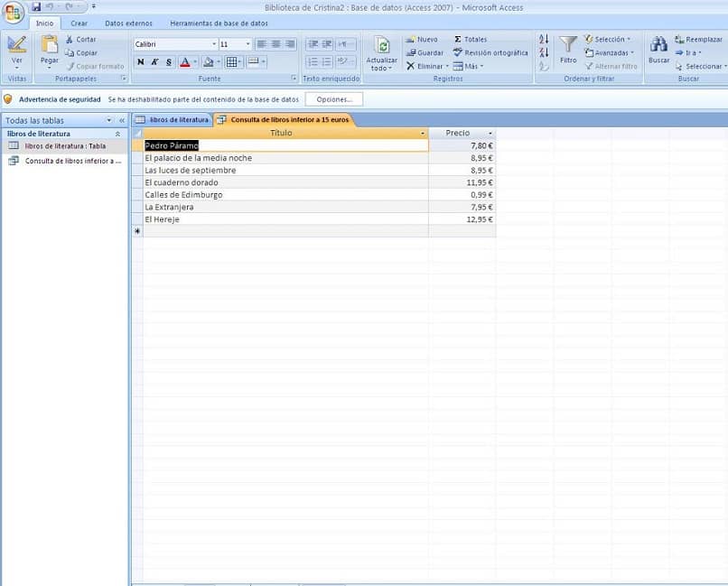Viewport: 728px width, 586px height.
Task: Cut selection with Cortar
Action: click(x=80, y=40)
